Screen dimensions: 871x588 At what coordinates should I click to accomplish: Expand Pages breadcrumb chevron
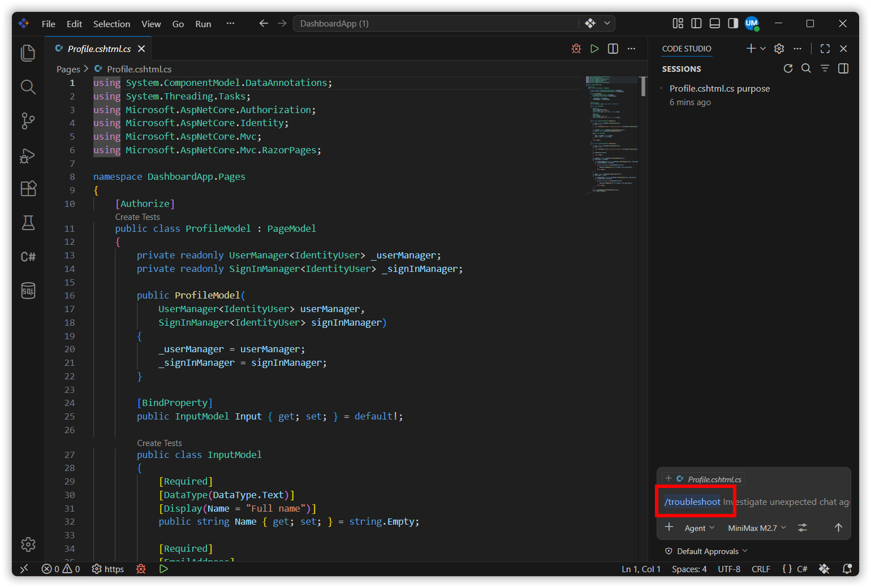coord(86,68)
